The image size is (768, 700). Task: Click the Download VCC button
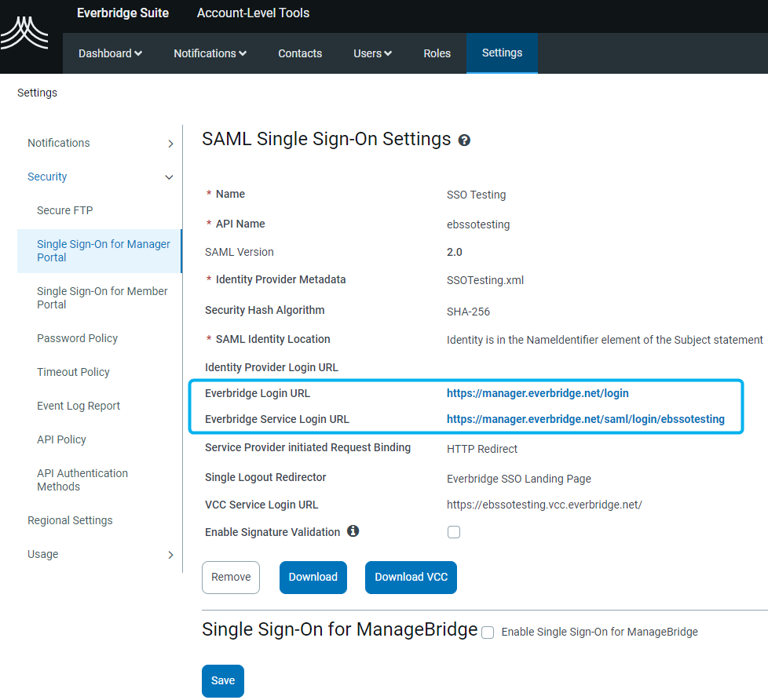(411, 577)
